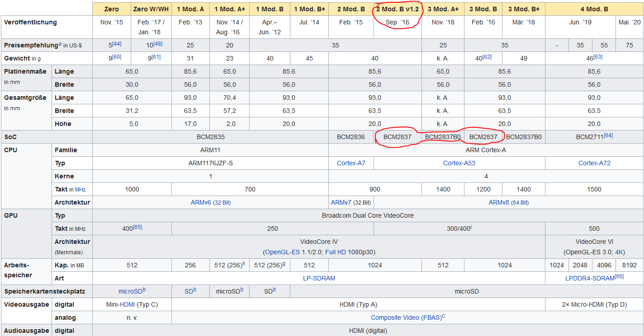Screen dimensions: 644x336
Task: Open footnote 64 next to BCM2711
Action: click(608, 135)
